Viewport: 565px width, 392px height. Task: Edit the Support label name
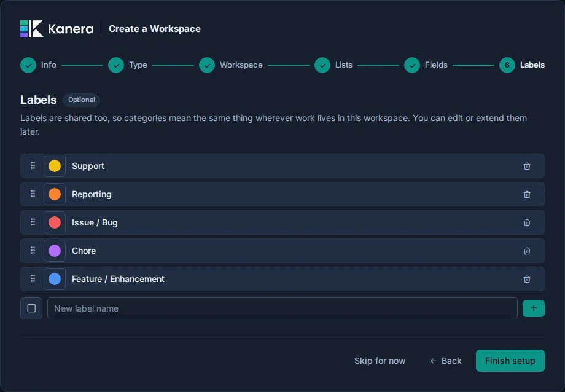click(88, 166)
